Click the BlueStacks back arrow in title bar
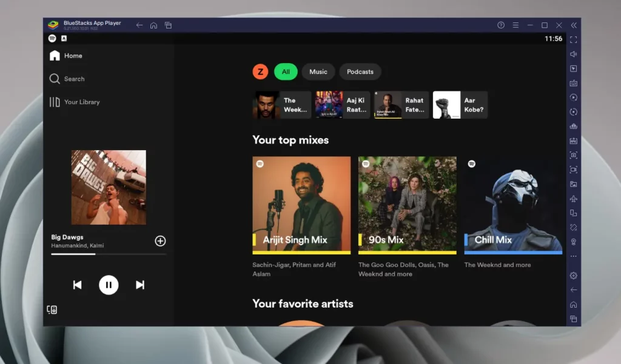 click(139, 25)
